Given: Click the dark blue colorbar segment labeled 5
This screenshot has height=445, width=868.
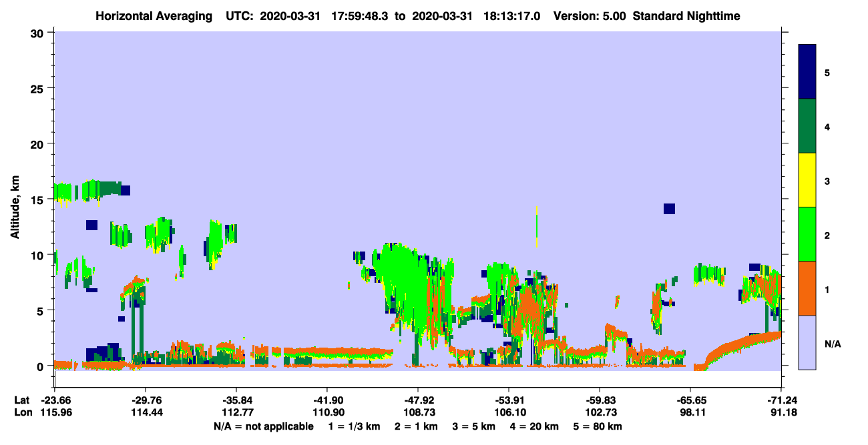Looking at the screenshot, I should click(x=807, y=72).
